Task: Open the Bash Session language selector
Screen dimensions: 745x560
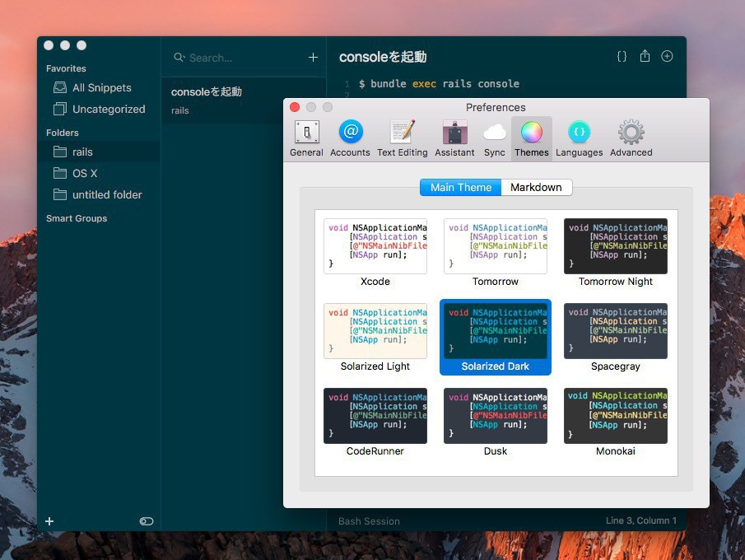Action: tap(369, 521)
